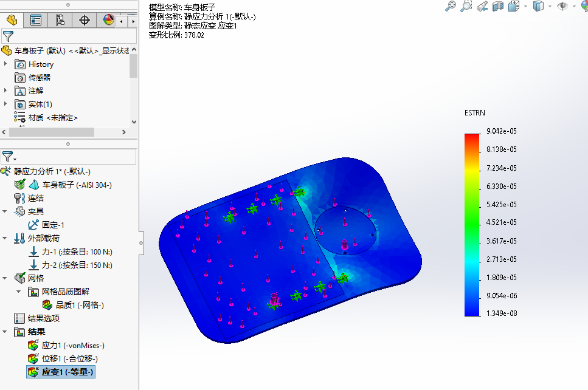Screen dimensions: 588x390
Task: Select the 结果 results folder icon
Action: (19, 332)
